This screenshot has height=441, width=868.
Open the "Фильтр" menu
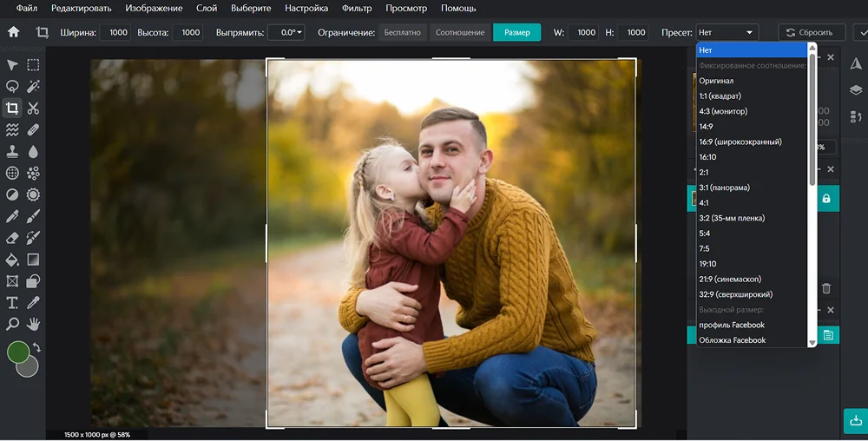coord(357,8)
